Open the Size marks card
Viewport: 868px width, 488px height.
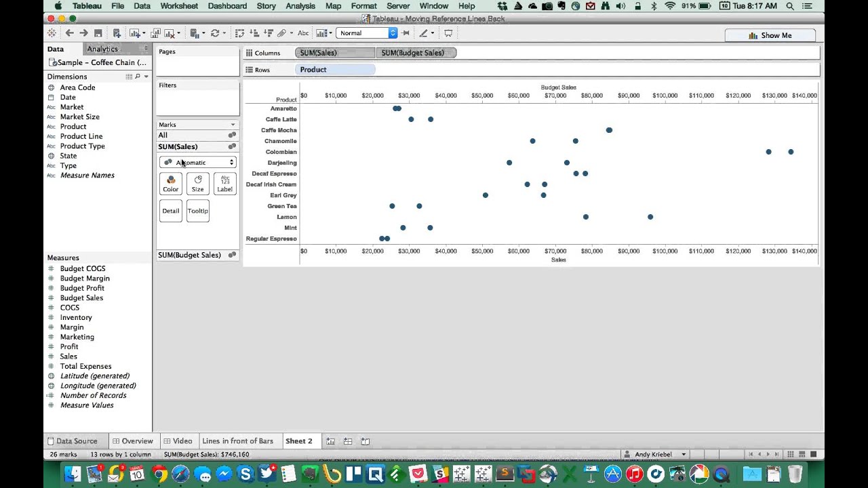click(197, 184)
